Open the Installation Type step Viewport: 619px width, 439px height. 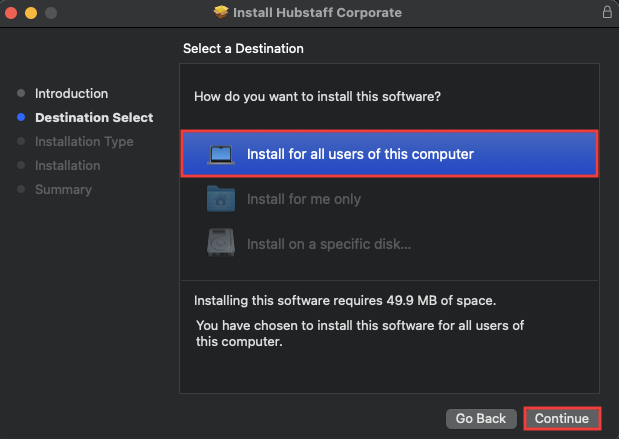(84, 142)
